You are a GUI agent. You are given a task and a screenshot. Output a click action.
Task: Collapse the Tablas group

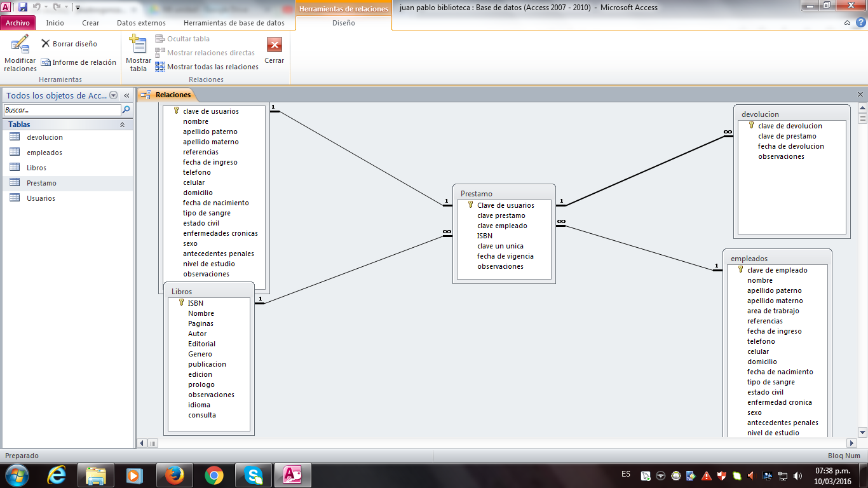point(122,125)
